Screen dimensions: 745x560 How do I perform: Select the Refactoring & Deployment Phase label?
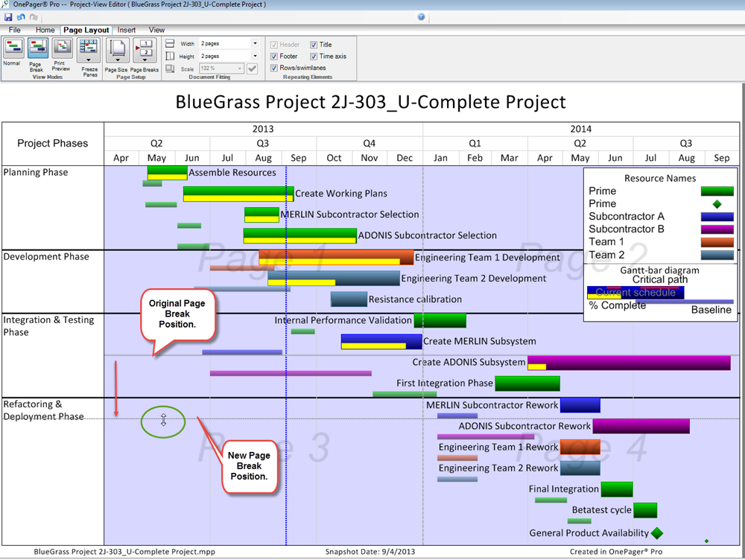(x=44, y=410)
